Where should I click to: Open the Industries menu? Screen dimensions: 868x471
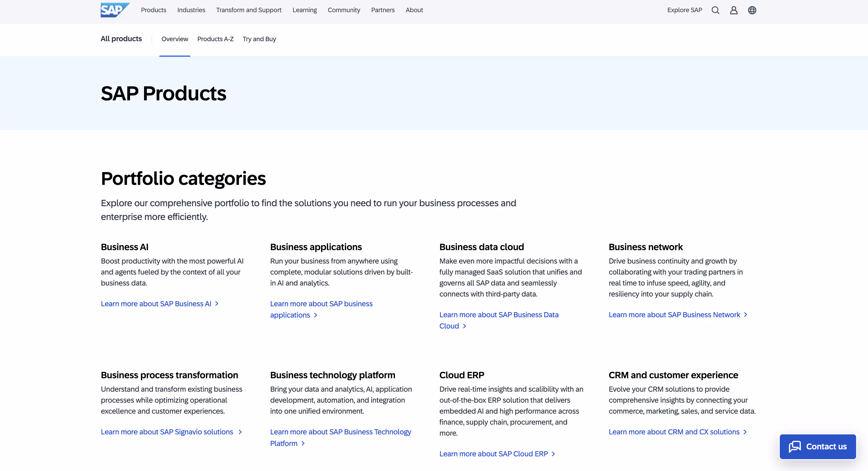(191, 10)
